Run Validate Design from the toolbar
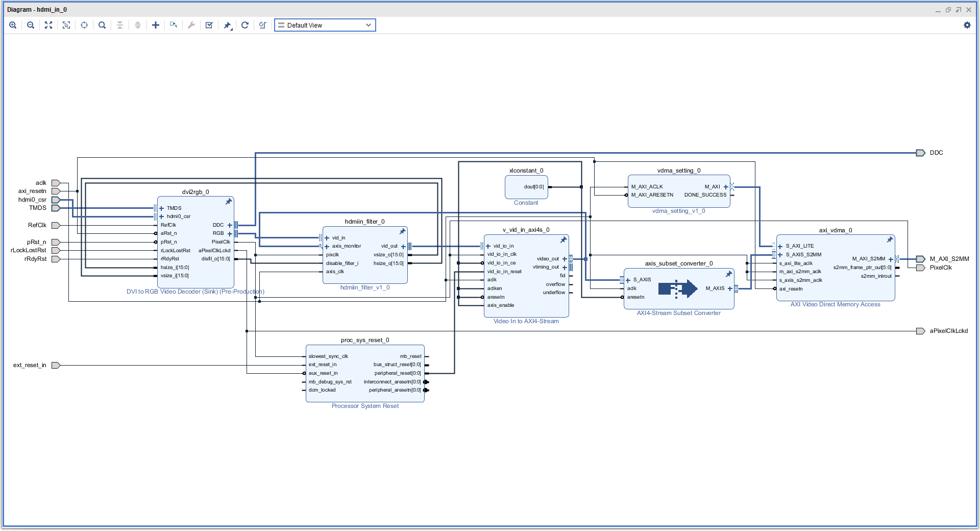Viewport: 980px width, 531px height. pyautogui.click(x=209, y=25)
